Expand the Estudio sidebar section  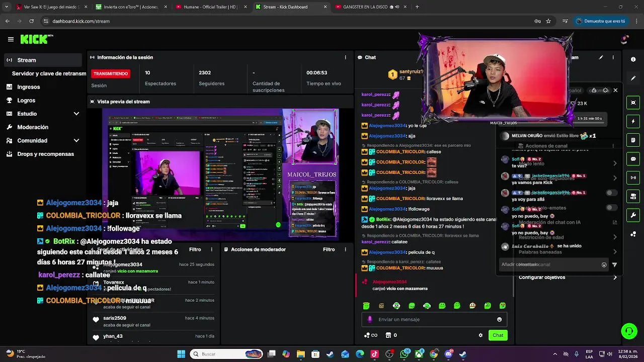click(x=76, y=114)
